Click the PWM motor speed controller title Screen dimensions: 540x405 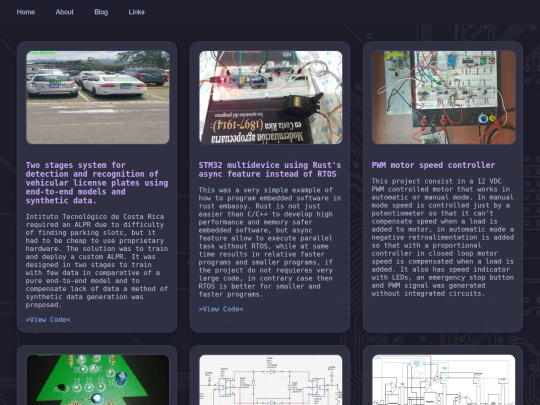pyautogui.click(x=433, y=165)
